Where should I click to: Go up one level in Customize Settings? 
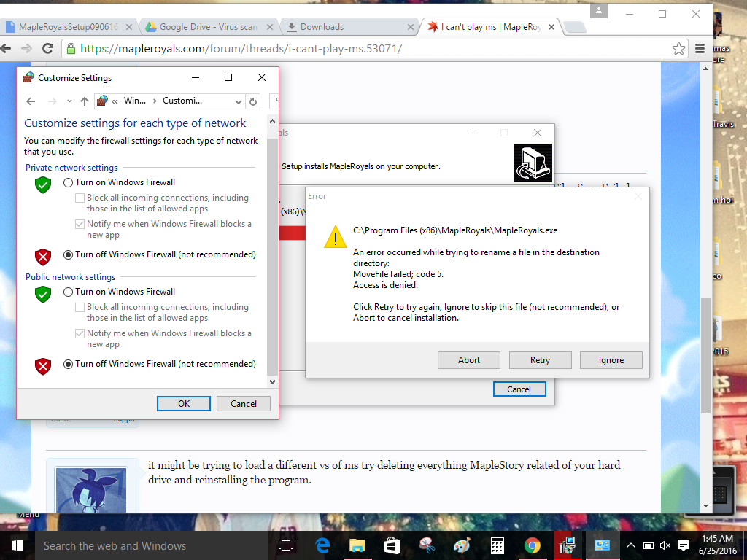click(85, 101)
